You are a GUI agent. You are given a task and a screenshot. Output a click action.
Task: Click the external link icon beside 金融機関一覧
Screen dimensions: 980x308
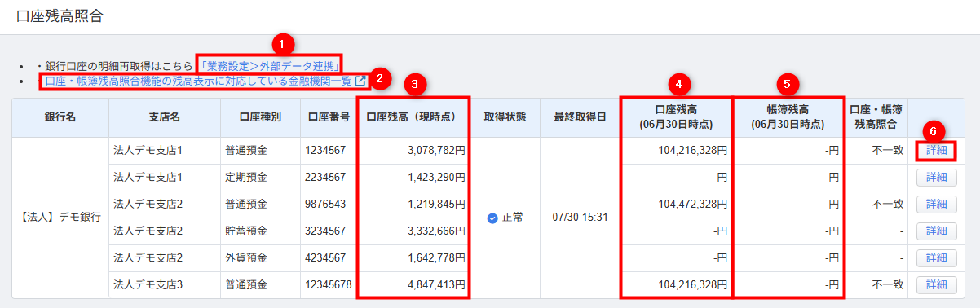[x=360, y=81]
